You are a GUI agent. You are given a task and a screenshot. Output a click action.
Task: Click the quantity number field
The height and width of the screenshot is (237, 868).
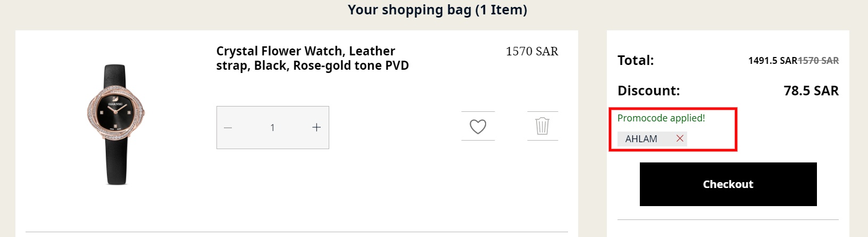click(272, 128)
